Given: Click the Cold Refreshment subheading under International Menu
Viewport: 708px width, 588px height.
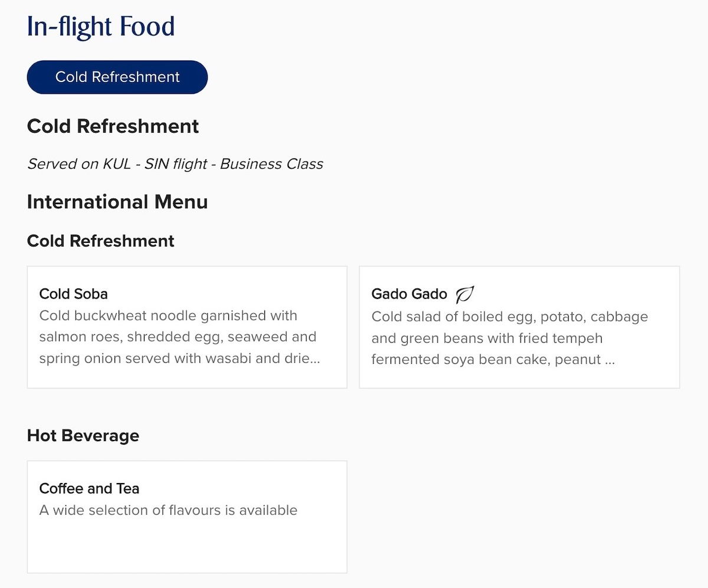Looking at the screenshot, I should (x=101, y=241).
